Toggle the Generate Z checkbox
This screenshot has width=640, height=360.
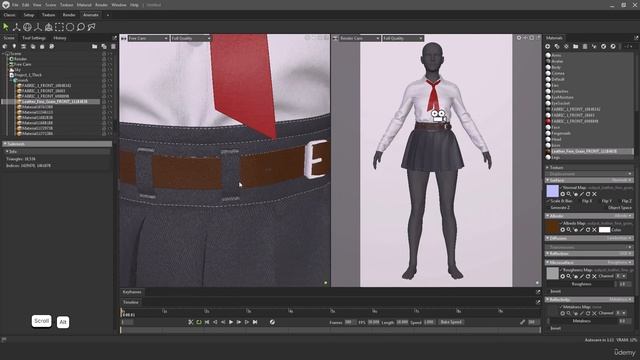point(548,207)
